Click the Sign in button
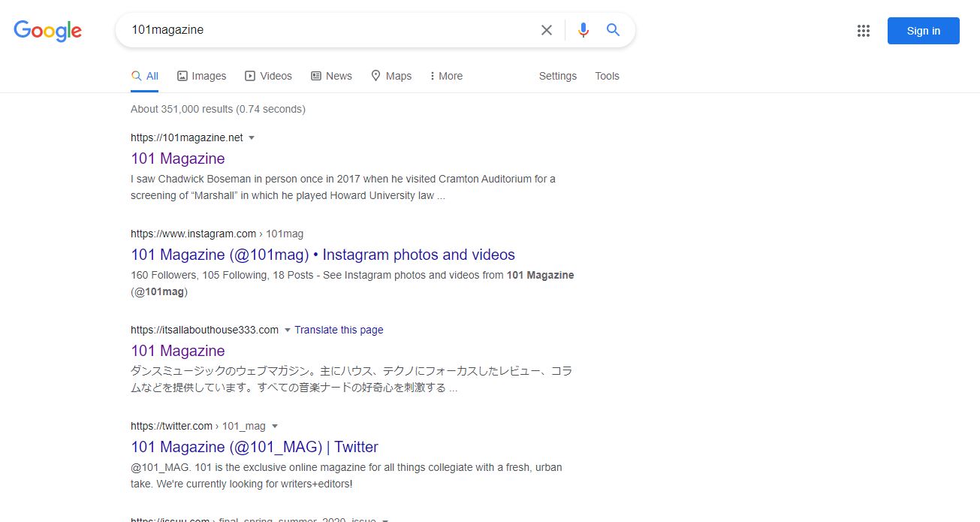 click(924, 31)
